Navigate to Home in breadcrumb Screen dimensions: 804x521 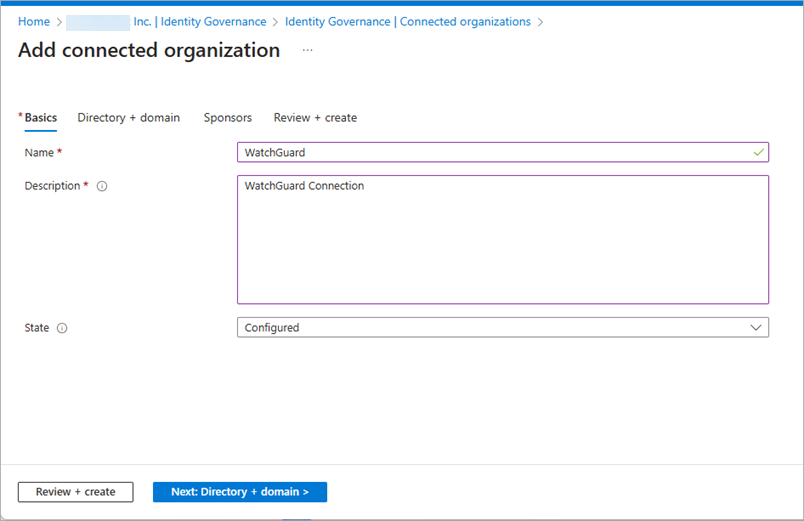click(x=34, y=22)
